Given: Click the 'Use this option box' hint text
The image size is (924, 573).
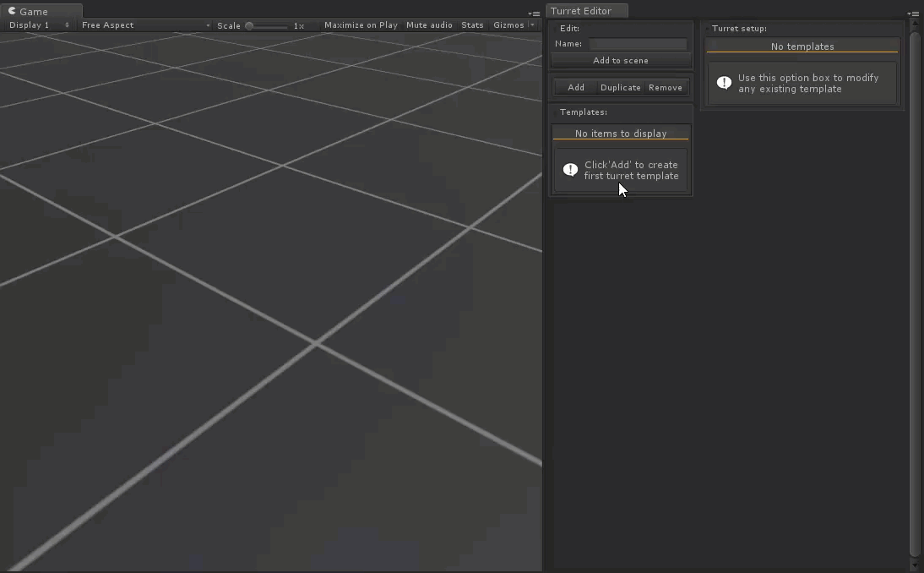Looking at the screenshot, I should click(808, 83).
